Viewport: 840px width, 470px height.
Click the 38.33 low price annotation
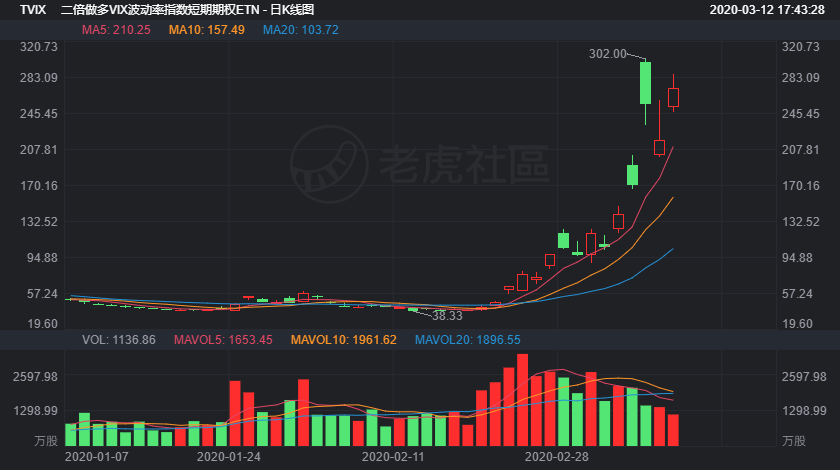pyautogui.click(x=447, y=316)
